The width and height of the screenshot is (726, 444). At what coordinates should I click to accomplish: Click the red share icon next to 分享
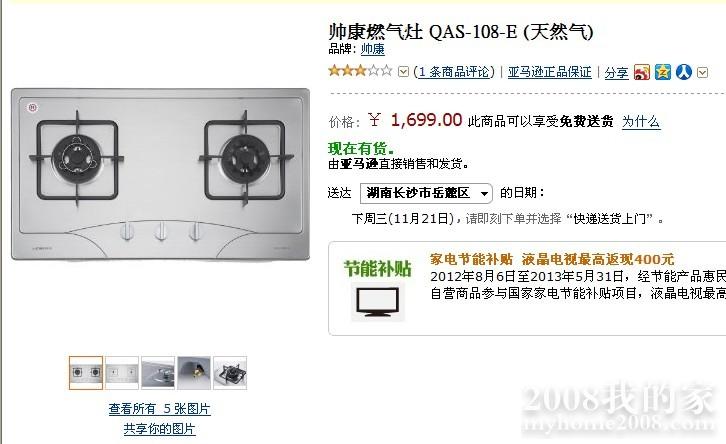(x=642, y=72)
